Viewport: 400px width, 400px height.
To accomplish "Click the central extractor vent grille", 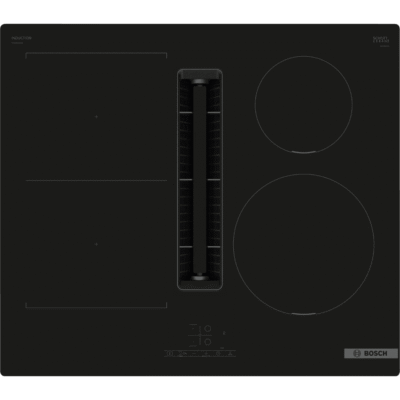I will 200,179.
